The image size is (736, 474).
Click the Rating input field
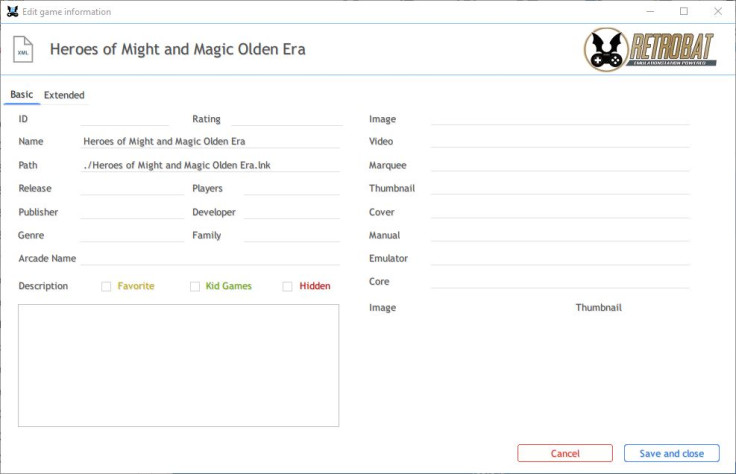click(287, 119)
